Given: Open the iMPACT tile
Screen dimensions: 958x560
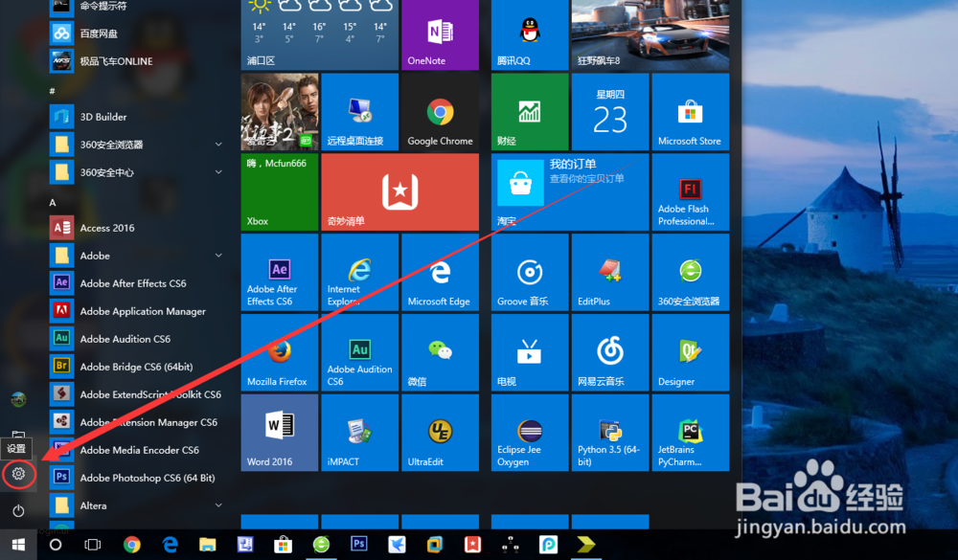Looking at the screenshot, I should point(360,433).
